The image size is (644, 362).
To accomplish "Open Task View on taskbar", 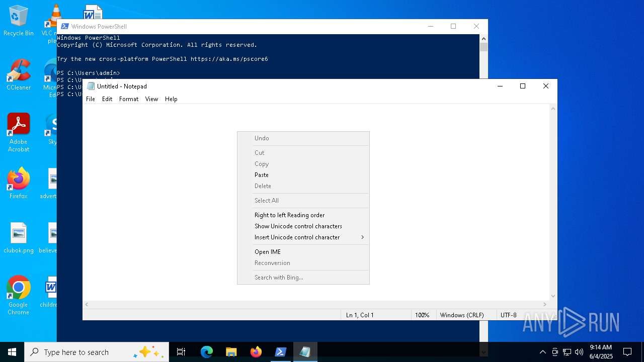I will coord(181,352).
